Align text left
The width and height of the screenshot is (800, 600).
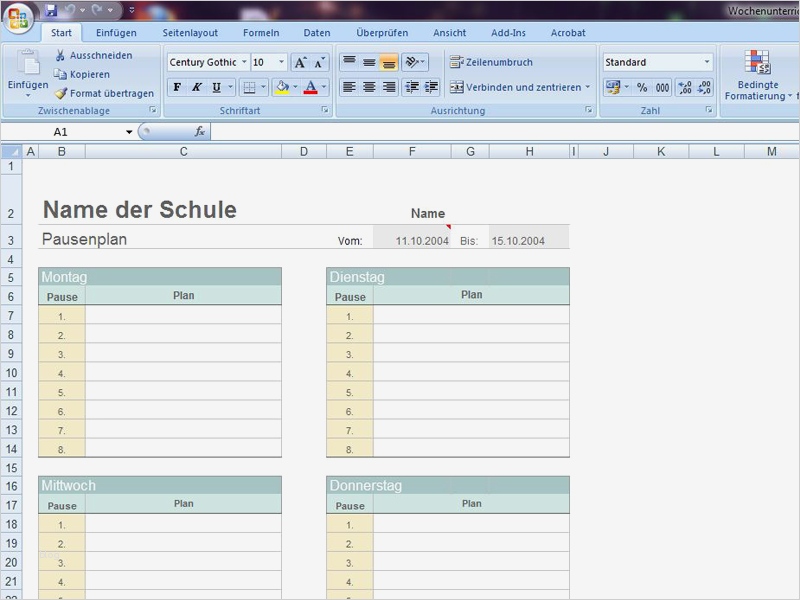(x=349, y=87)
